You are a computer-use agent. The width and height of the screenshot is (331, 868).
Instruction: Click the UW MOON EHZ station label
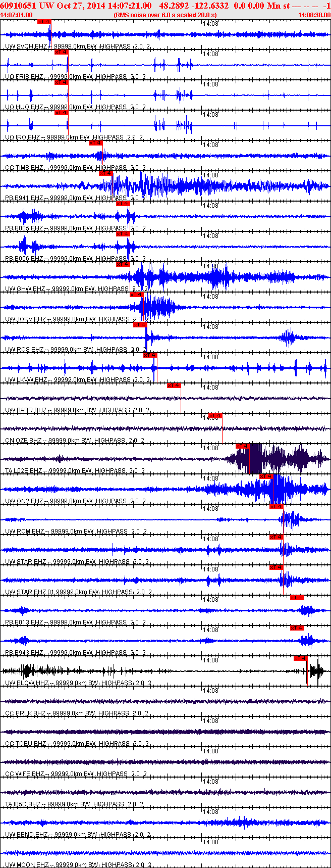26,865
